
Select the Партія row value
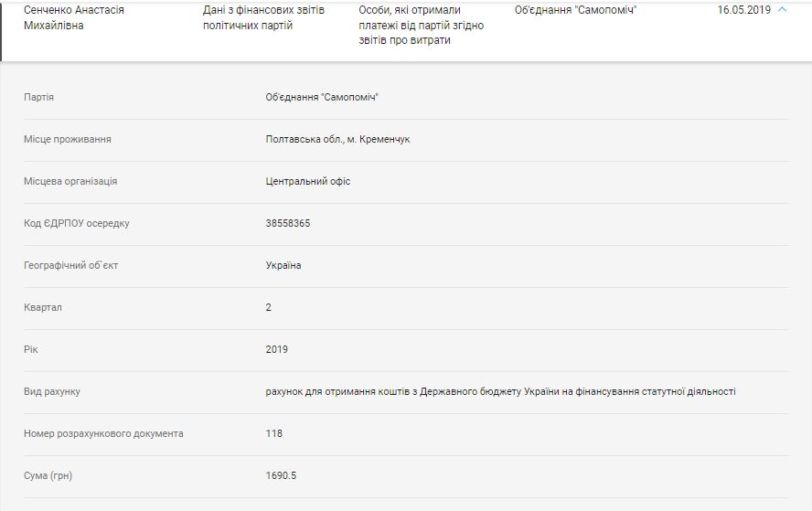click(322, 97)
